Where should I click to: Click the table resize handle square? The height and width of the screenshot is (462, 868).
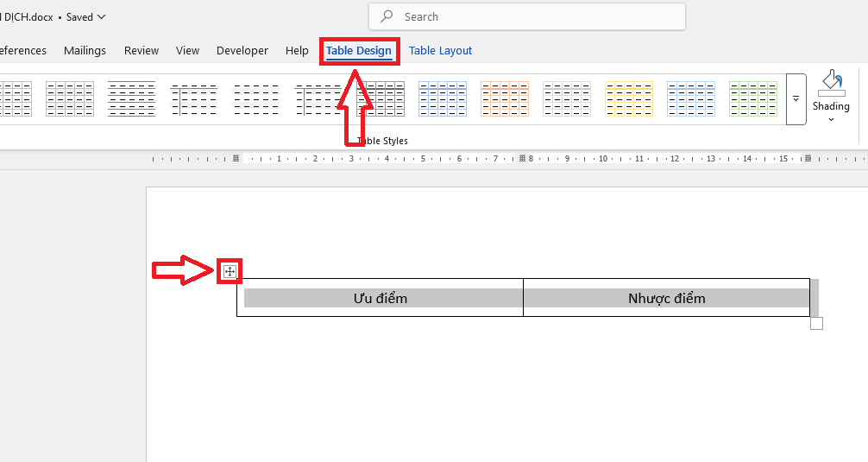tap(816, 323)
